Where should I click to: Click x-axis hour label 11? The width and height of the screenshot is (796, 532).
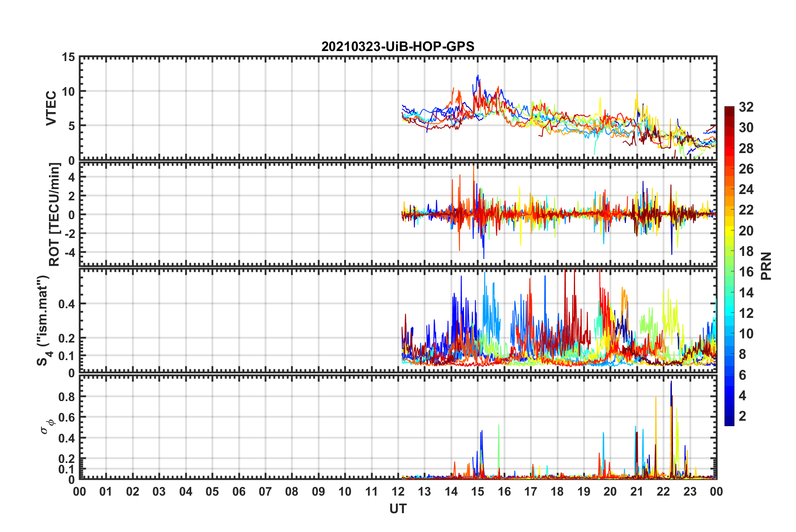click(372, 491)
